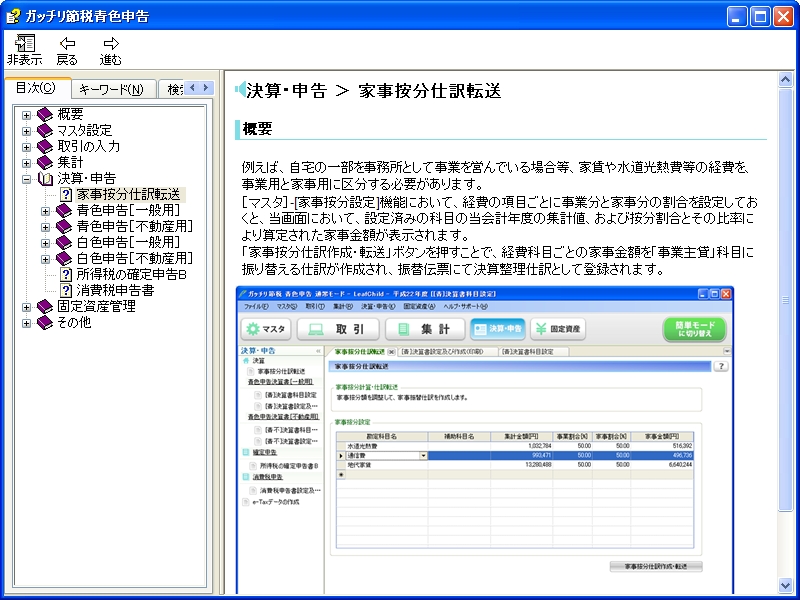The image size is (800, 600).
Task: Click the 戻る back arrow icon
Action: pos(67,43)
